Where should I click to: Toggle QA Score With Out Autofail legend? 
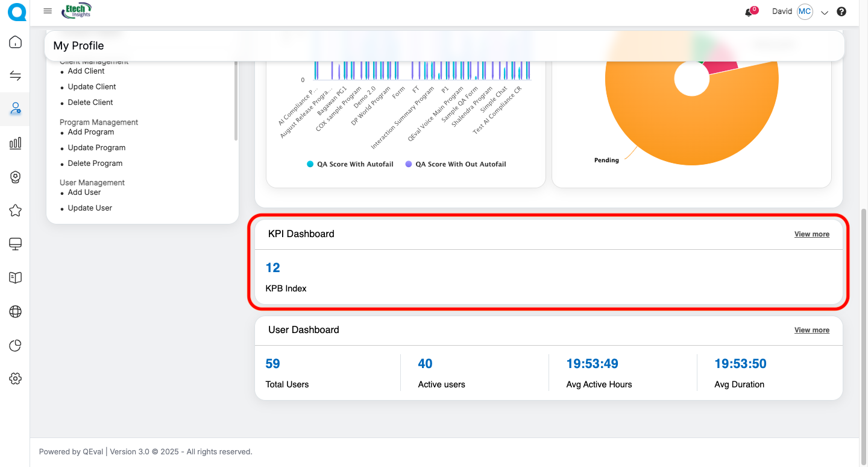(x=456, y=164)
